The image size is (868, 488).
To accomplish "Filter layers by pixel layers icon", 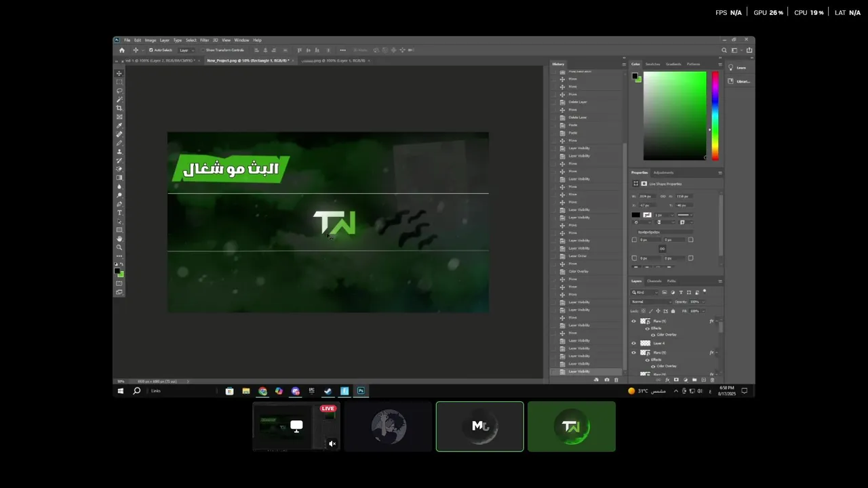I will point(665,292).
